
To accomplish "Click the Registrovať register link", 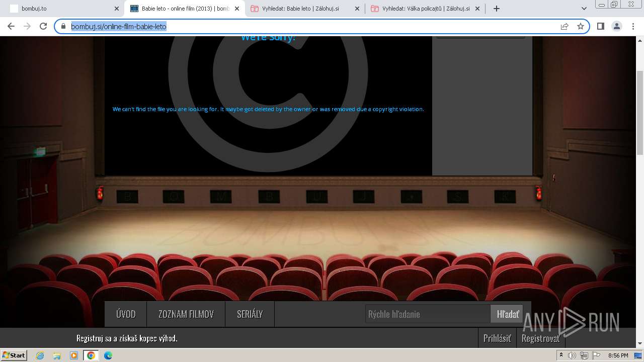I will coord(541,338).
